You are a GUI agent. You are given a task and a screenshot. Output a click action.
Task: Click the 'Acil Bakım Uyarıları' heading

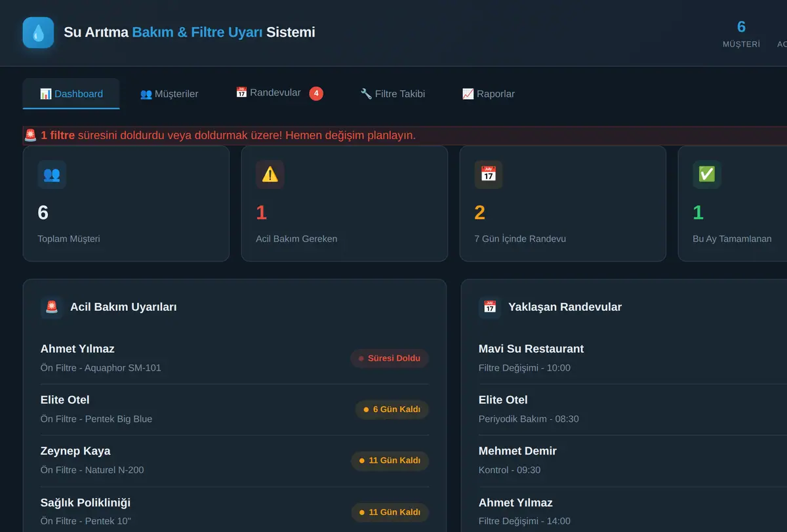pyautogui.click(x=123, y=307)
